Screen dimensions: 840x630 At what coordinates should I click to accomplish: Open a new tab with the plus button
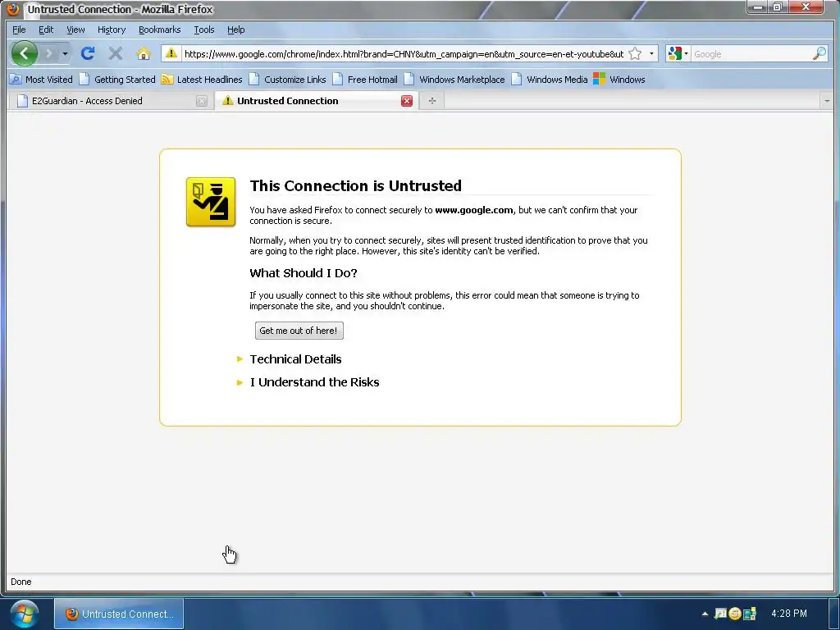coord(432,101)
